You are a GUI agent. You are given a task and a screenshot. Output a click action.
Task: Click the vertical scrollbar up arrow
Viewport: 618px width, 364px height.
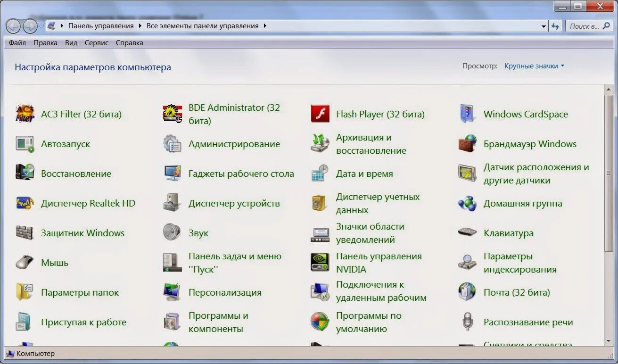tap(609, 89)
